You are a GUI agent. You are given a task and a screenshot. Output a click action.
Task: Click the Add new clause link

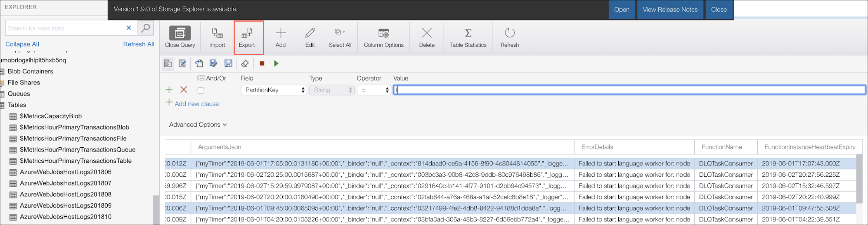[x=196, y=104]
